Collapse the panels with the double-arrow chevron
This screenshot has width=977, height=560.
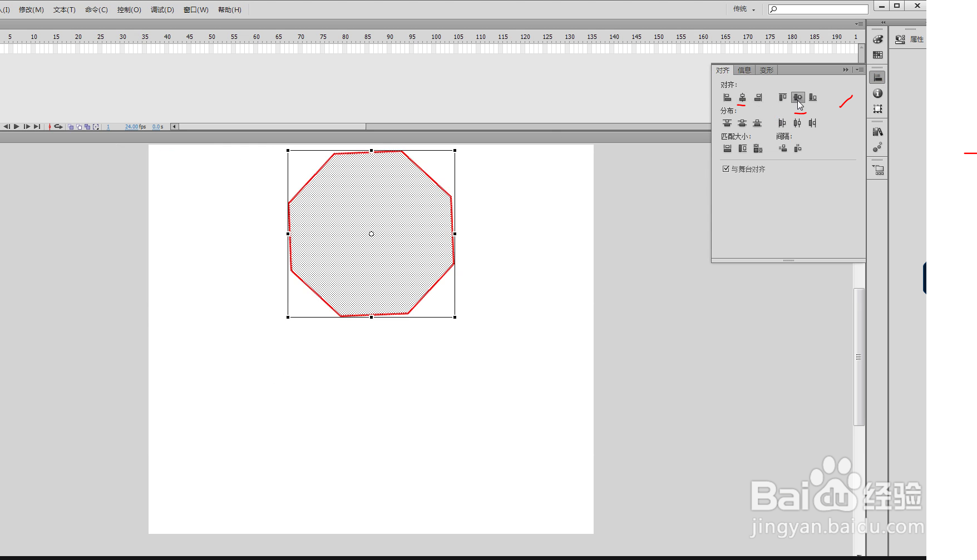click(x=846, y=70)
